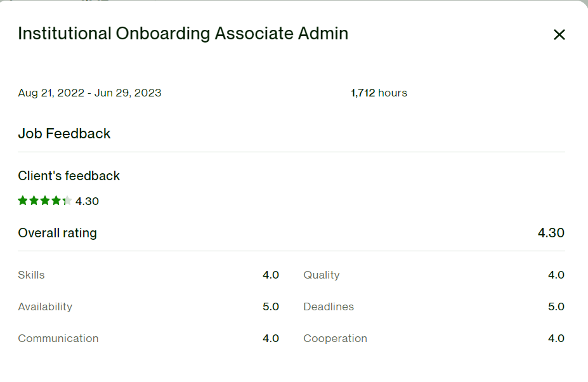Select the Aug 21, 2022 date range
Screen dimensions: 588x382
(89, 93)
